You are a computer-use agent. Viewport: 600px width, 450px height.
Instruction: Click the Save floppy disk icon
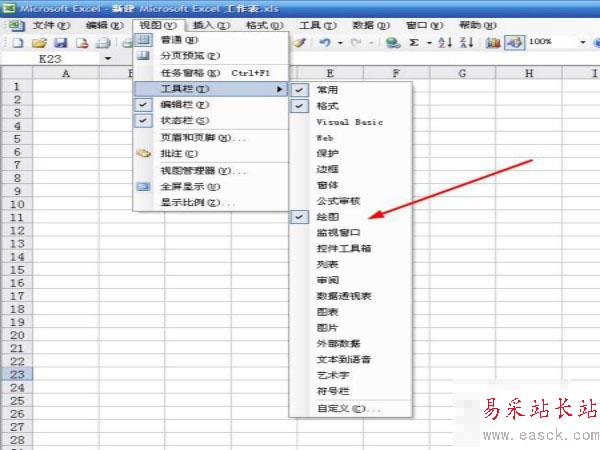pyautogui.click(x=60, y=42)
